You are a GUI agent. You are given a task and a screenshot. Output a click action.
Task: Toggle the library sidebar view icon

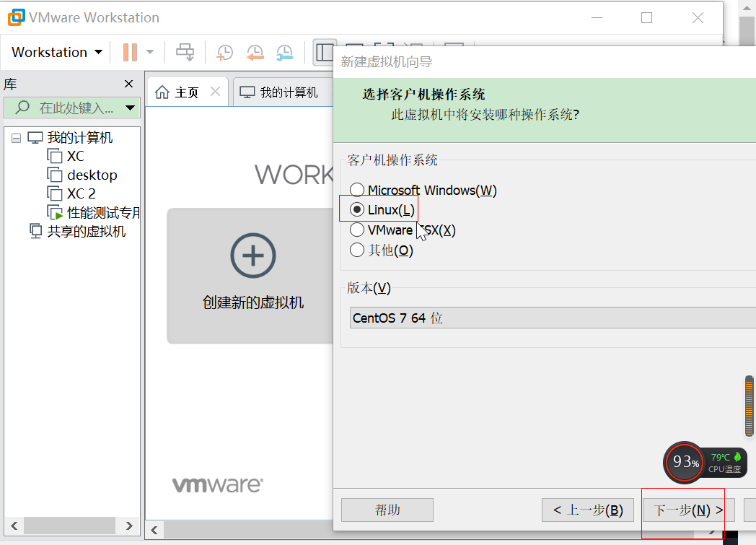pyautogui.click(x=324, y=52)
